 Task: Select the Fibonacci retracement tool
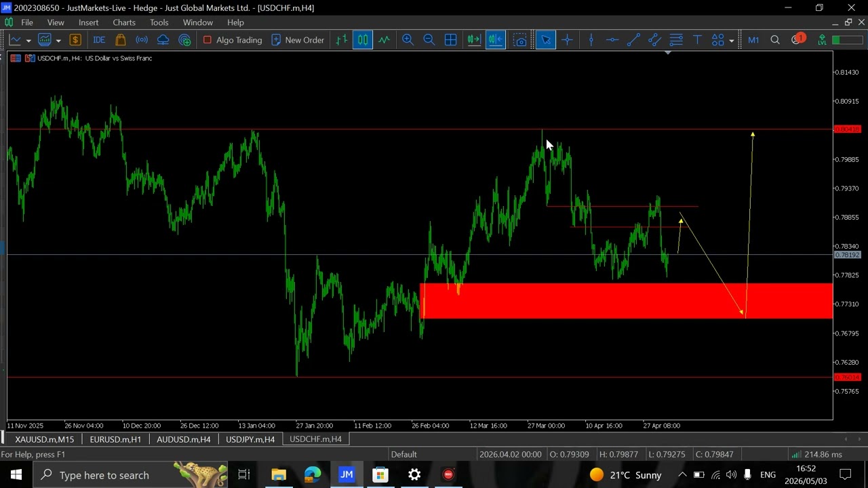pos(675,40)
